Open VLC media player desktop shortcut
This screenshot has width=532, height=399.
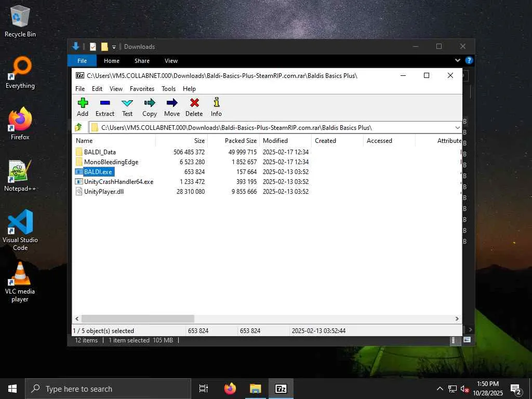[20, 282]
